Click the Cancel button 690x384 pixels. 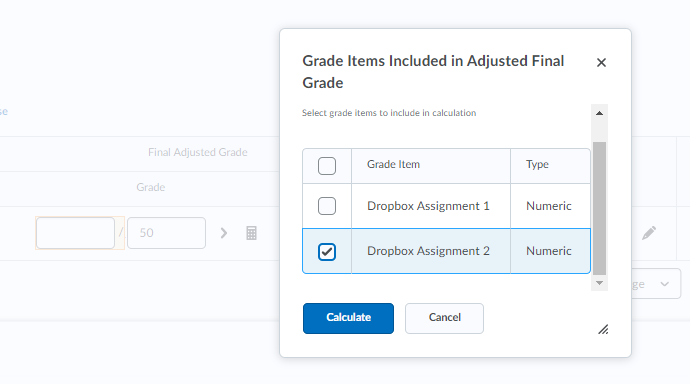click(x=444, y=318)
